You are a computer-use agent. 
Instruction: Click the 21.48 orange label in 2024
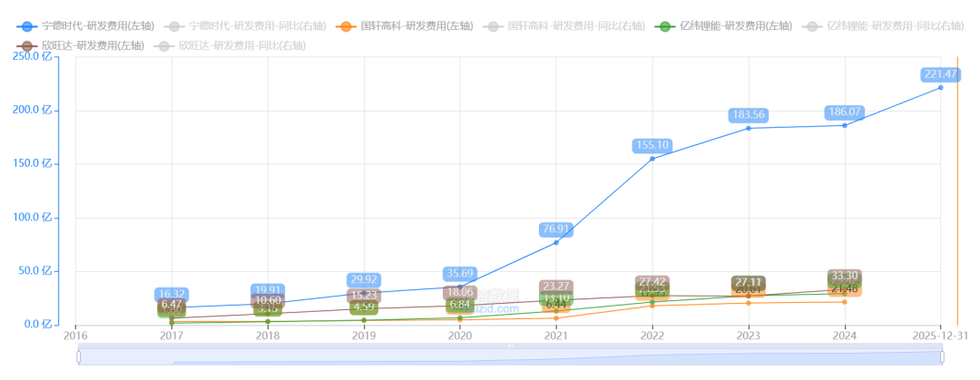[845, 288]
